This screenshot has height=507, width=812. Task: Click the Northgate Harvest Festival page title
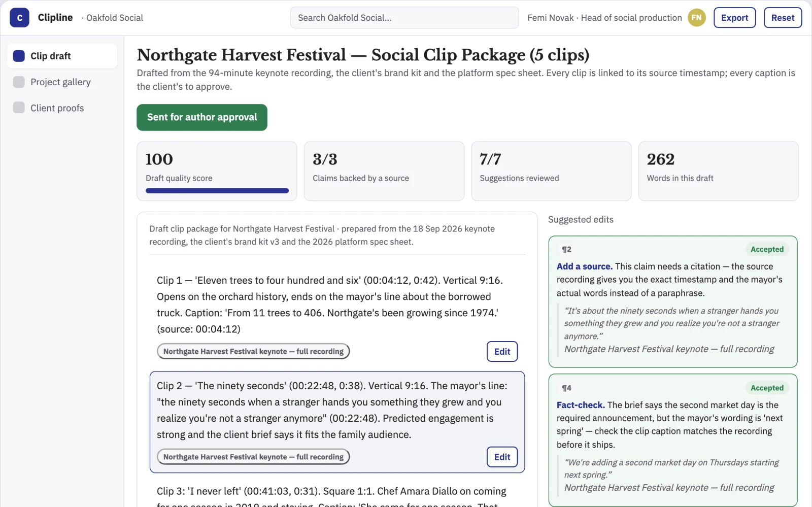[x=363, y=55]
